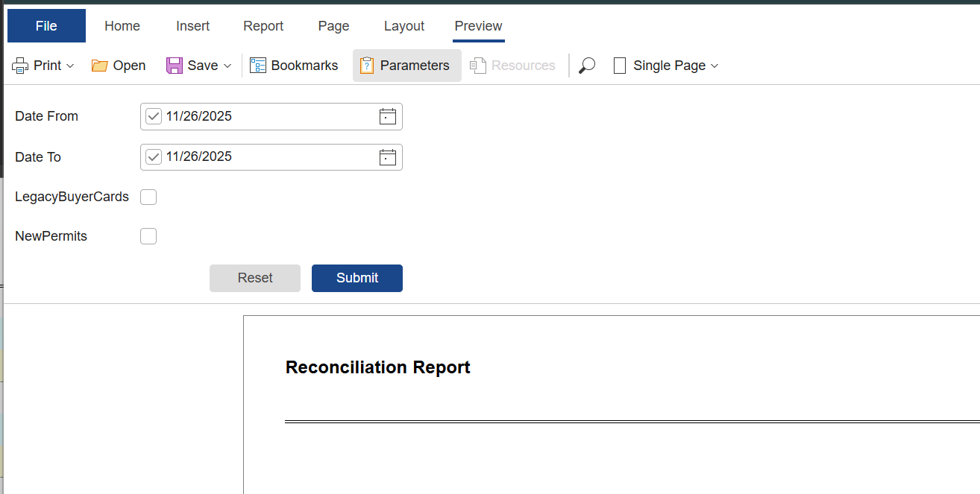Submit the report parameters
980x494 pixels.
click(356, 278)
